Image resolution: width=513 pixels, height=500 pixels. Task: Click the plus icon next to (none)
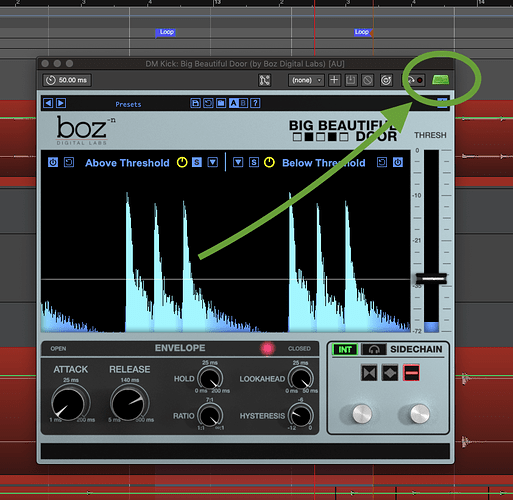334,80
